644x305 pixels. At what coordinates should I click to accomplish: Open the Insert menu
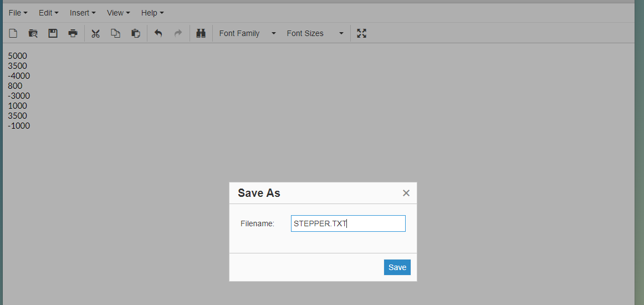(83, 13)
